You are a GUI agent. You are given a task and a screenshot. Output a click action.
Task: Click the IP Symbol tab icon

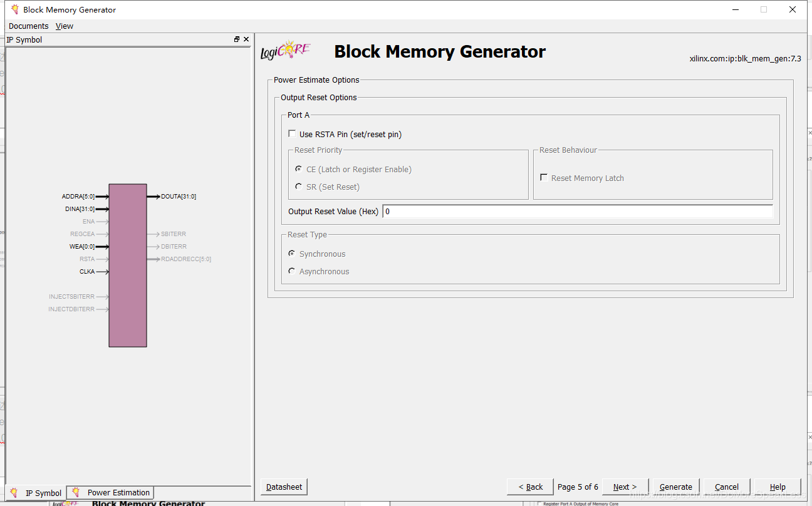[x=14, y=493]
